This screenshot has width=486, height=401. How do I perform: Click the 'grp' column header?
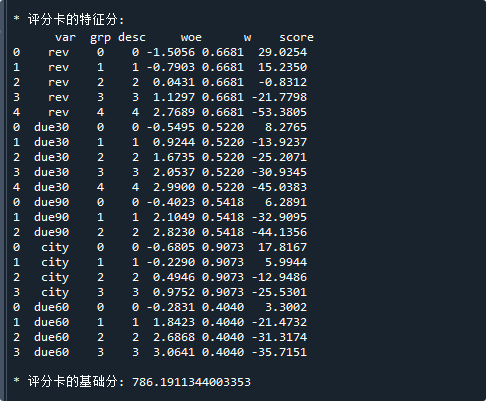100,38
